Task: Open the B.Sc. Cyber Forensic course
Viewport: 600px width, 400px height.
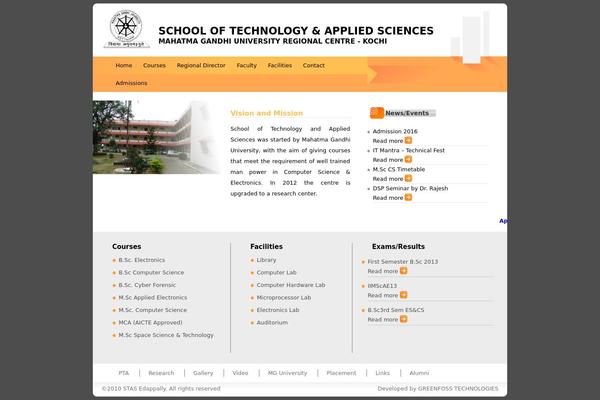Action: point(147,285)
